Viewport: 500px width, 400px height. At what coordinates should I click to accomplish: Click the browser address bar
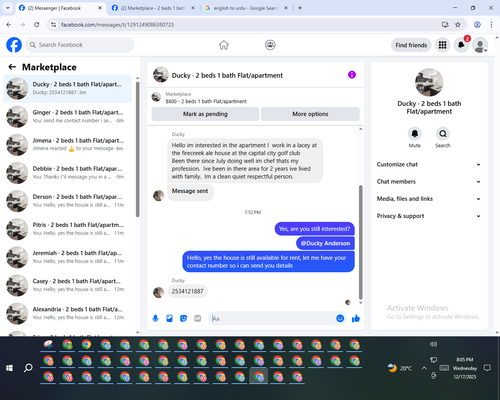coord(248,25)
